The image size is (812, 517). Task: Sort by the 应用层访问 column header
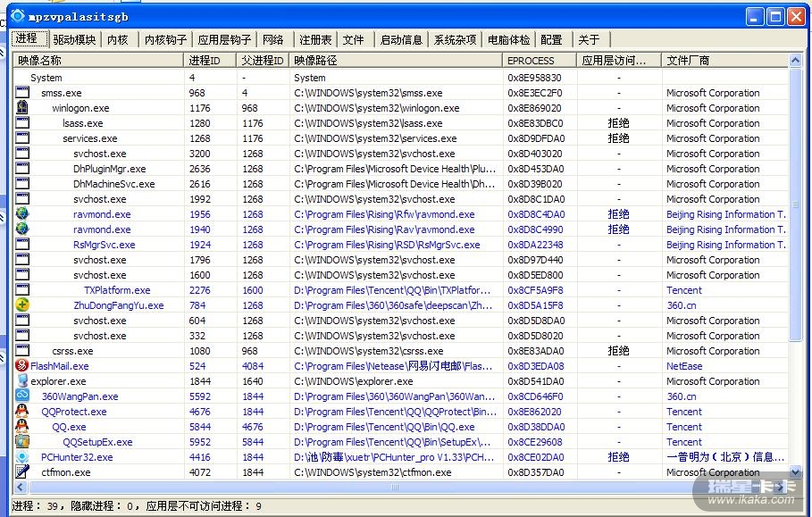point(619,60)
